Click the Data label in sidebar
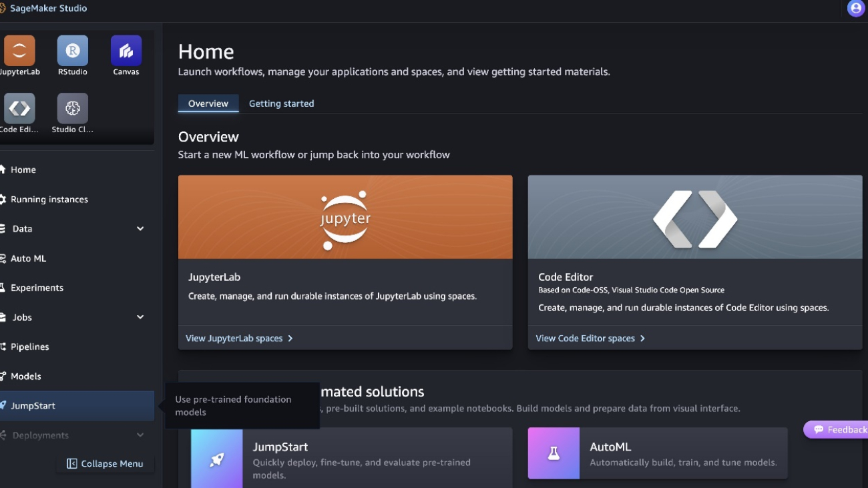 click(22, 228)
